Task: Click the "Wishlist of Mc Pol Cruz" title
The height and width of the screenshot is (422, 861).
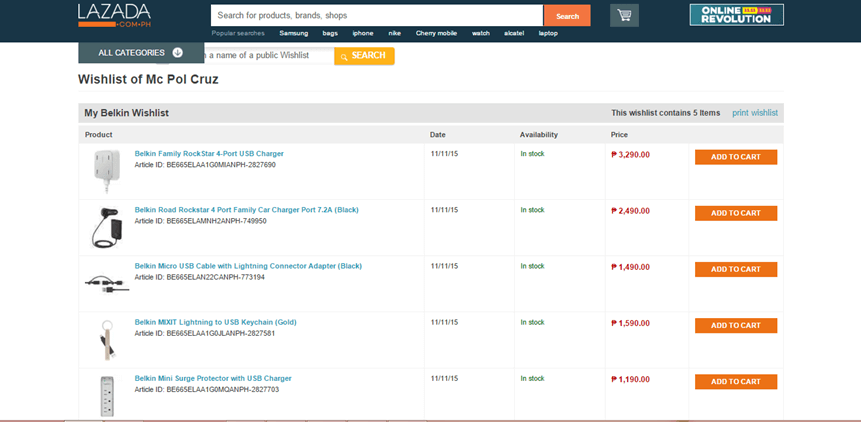Action: click(x=148, y=80)
